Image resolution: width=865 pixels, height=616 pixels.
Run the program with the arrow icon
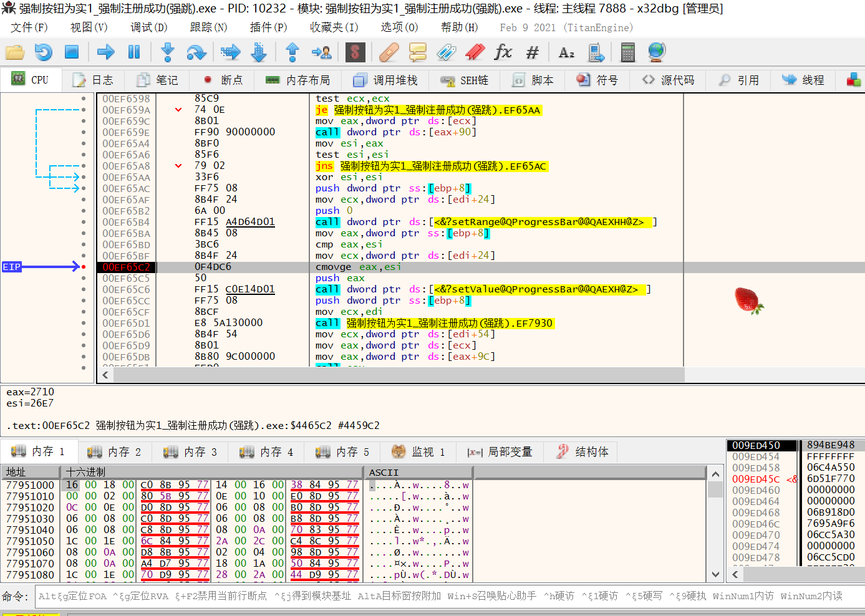[x=106, y=52]
